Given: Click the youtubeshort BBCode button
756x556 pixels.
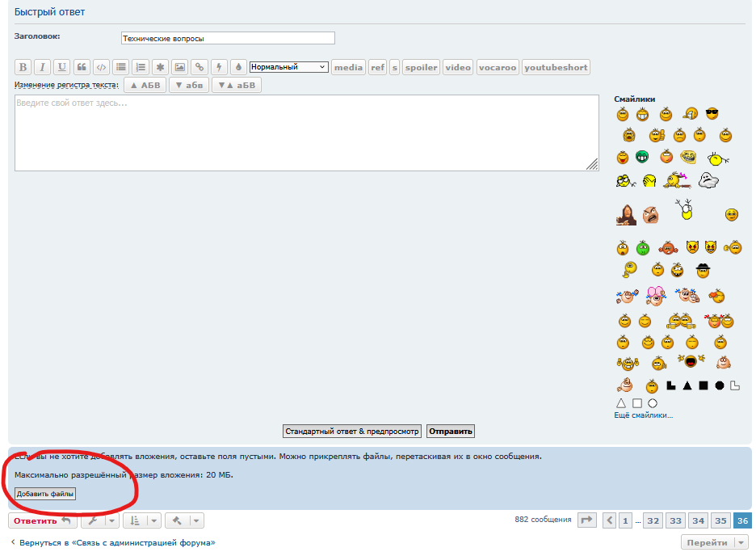Looking at the screenshot, I should tap(556, 67).
